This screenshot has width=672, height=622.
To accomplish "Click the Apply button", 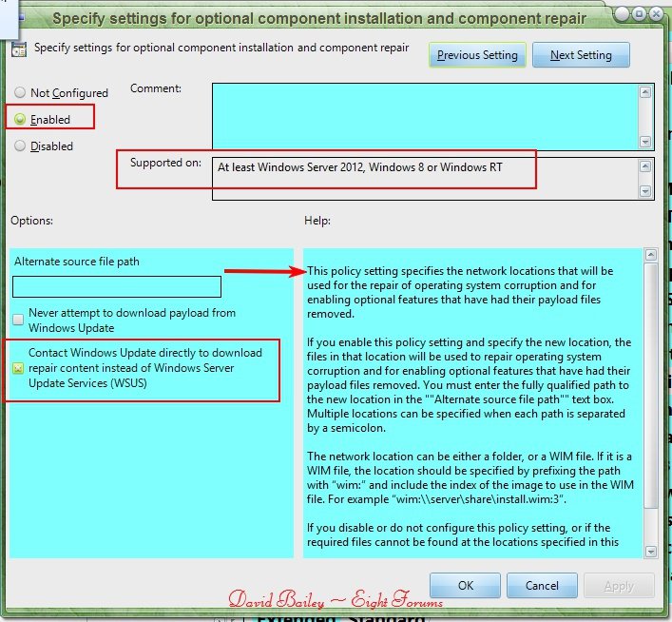I will click(619, 586).
